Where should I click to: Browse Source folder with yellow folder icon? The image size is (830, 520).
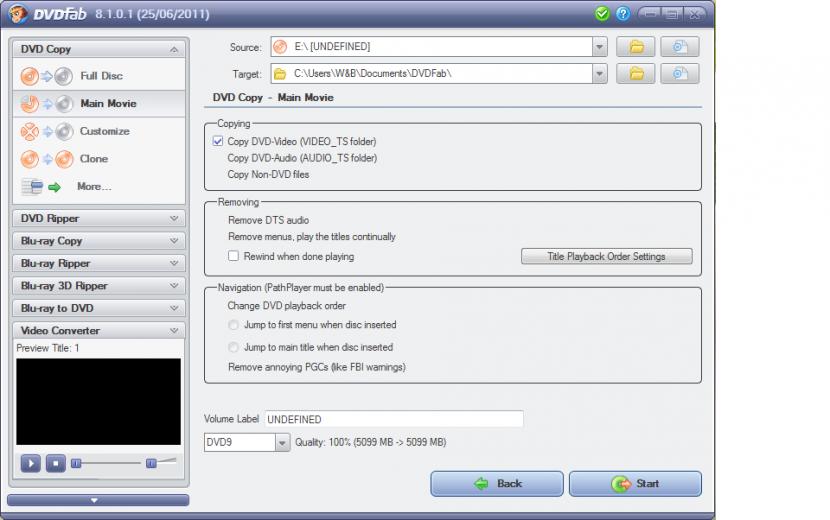pyautogui.click(x=636, y=47)
